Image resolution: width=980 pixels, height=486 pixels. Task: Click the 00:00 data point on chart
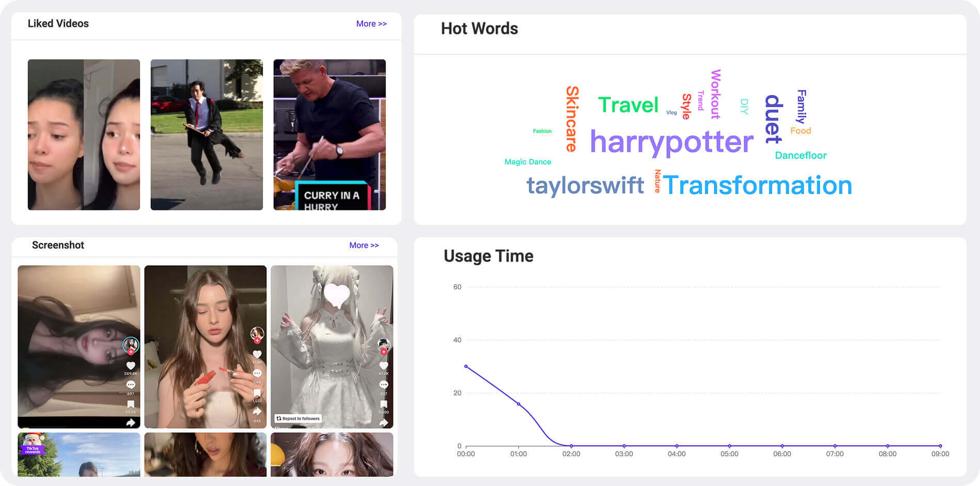(x=466, y=366)
